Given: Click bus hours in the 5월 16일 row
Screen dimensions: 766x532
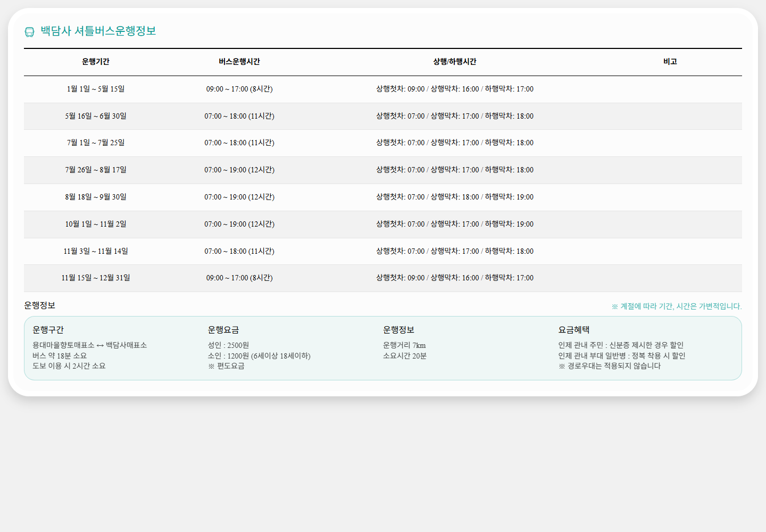Looking at the screenshot, I should [x=239, y=116].
